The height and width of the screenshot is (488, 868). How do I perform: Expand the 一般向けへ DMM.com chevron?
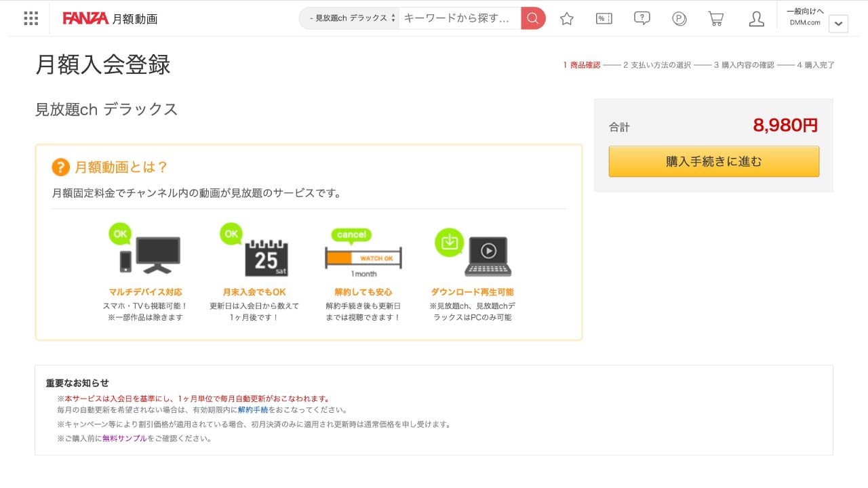coord(838,24)
